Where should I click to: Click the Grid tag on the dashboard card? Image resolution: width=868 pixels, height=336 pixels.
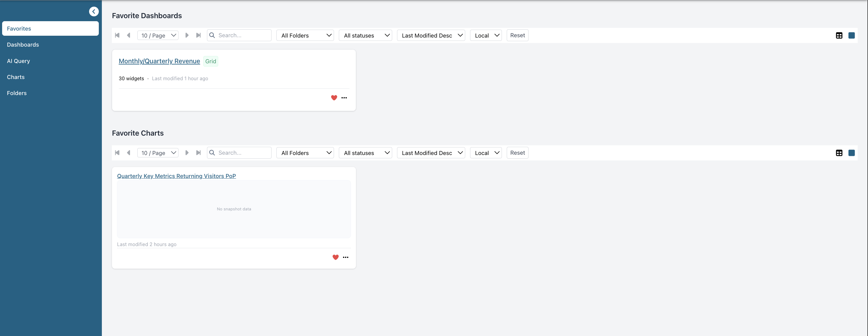[x=211, y=61]
